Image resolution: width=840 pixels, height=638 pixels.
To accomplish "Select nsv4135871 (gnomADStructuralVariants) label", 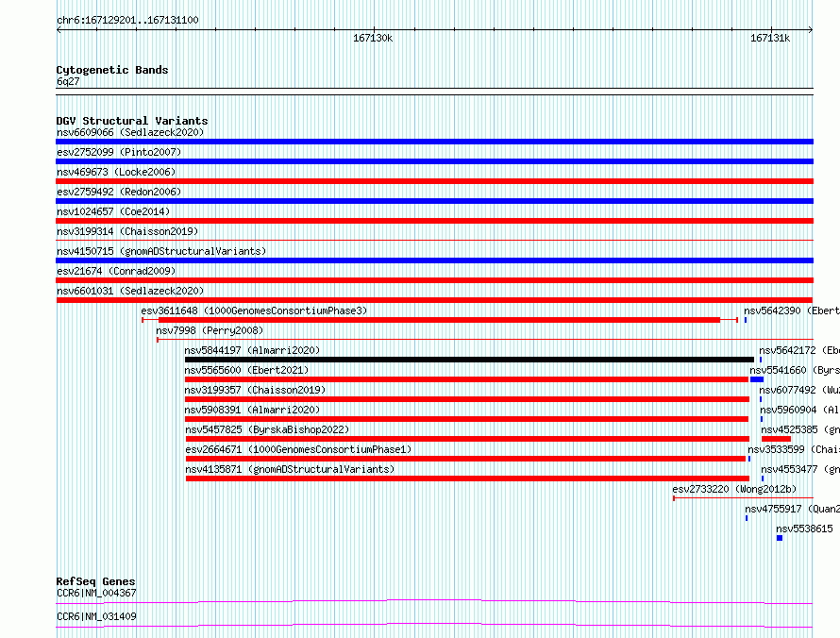I will click(290, 469).
